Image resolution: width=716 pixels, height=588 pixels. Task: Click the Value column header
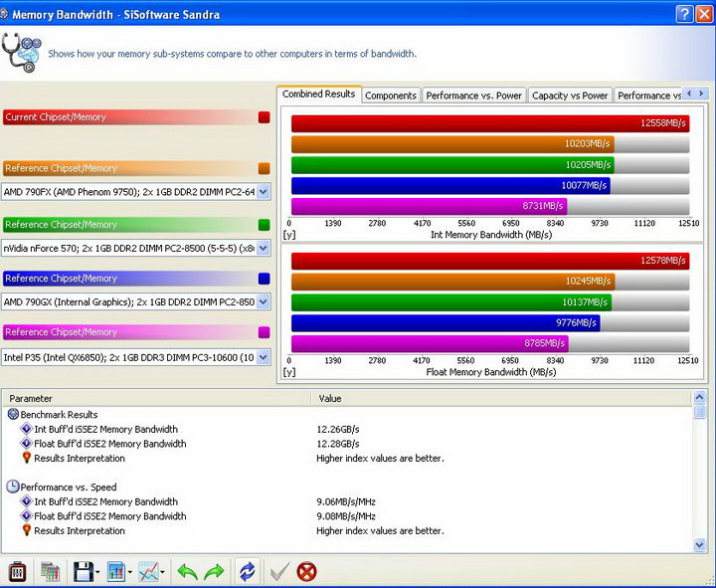[x=502, y=398]
